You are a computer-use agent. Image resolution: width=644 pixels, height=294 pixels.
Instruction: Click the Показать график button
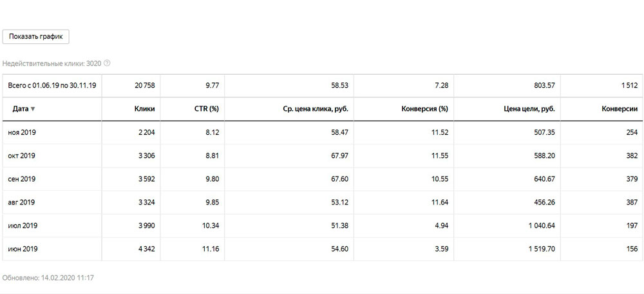point(35,37)
